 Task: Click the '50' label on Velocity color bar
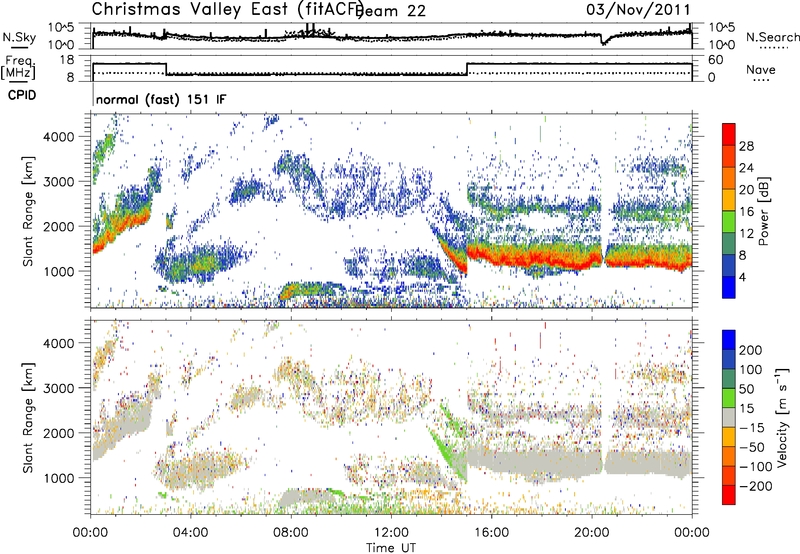[746, 389]
